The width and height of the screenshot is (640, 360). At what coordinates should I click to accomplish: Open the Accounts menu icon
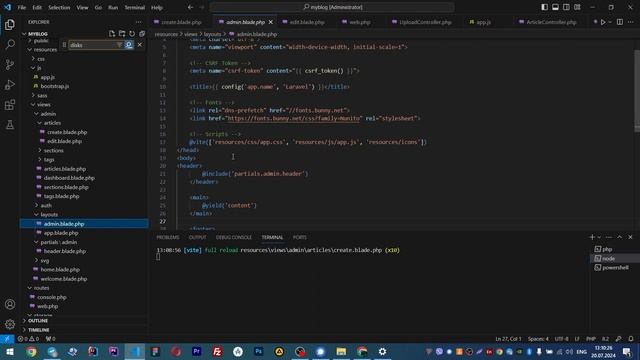(10, 304)
